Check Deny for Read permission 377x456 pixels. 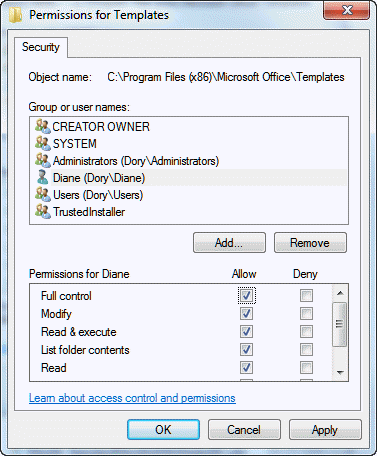coord(306,367)
